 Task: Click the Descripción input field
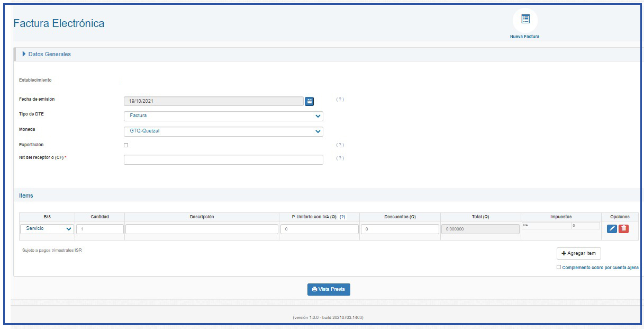coord(202,229)
